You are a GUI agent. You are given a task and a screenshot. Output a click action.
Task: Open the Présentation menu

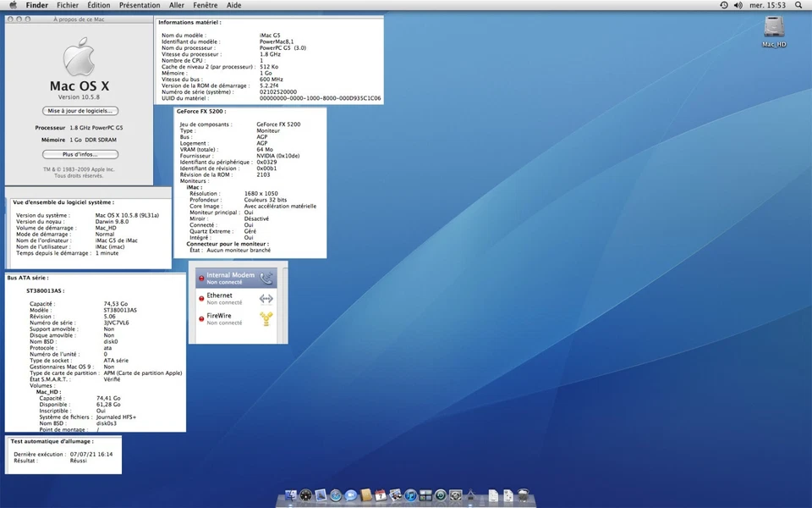pos(140,5)
